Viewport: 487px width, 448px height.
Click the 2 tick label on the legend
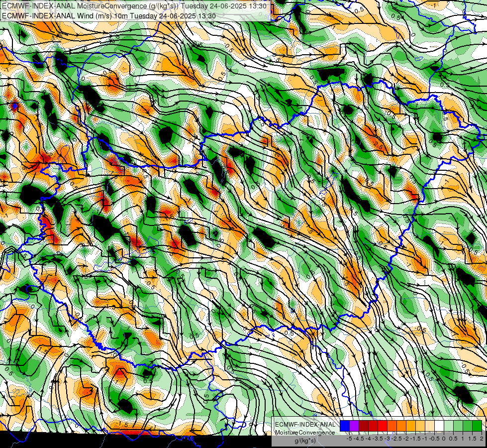pyautogui.click(x=482, y=439)
